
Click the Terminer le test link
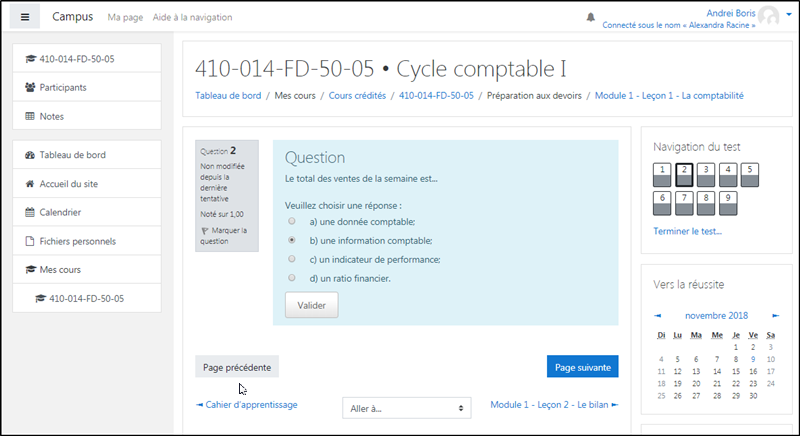[687, 231]
